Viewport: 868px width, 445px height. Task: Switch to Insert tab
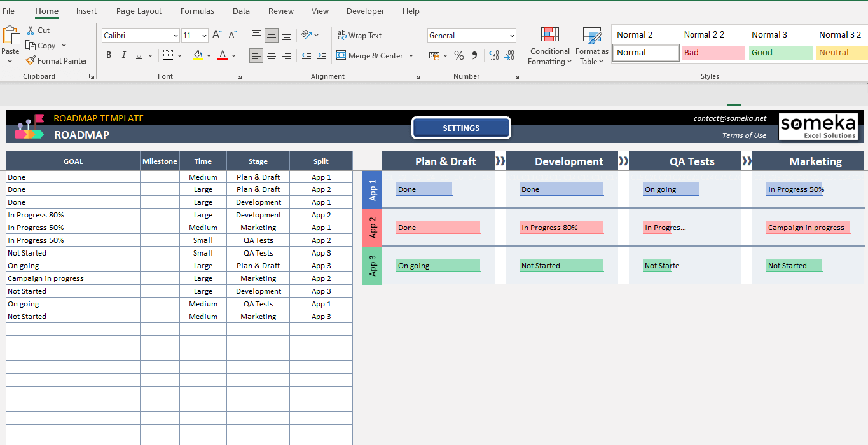click(x=86, y=11)
